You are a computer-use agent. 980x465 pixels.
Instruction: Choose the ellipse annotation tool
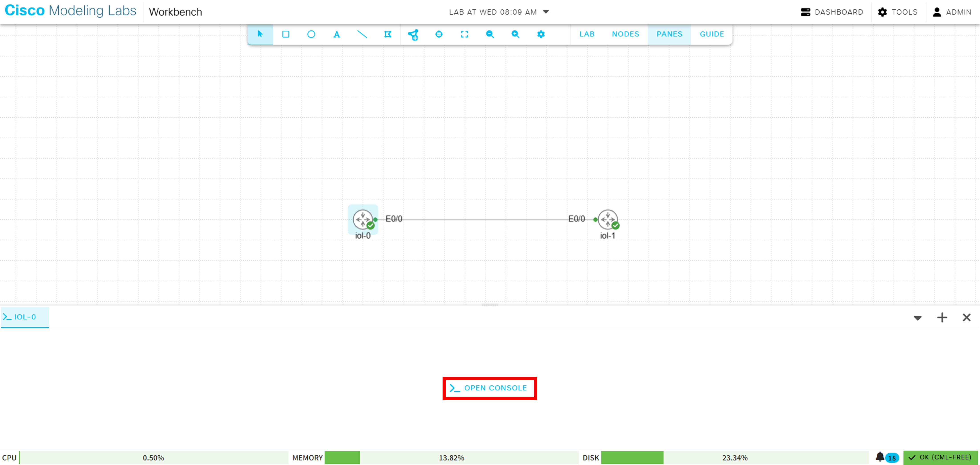coord(311,34)
